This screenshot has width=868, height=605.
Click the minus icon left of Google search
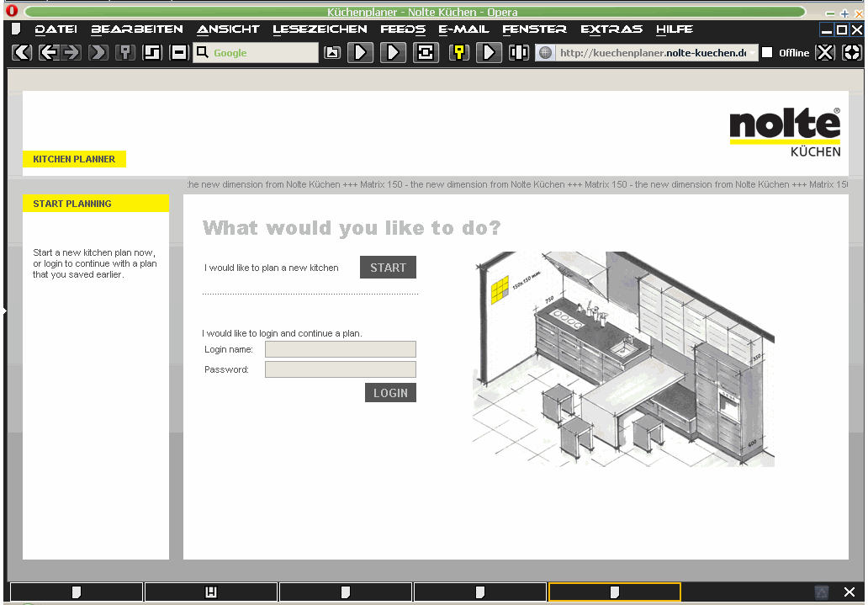[x=178, y=53]
